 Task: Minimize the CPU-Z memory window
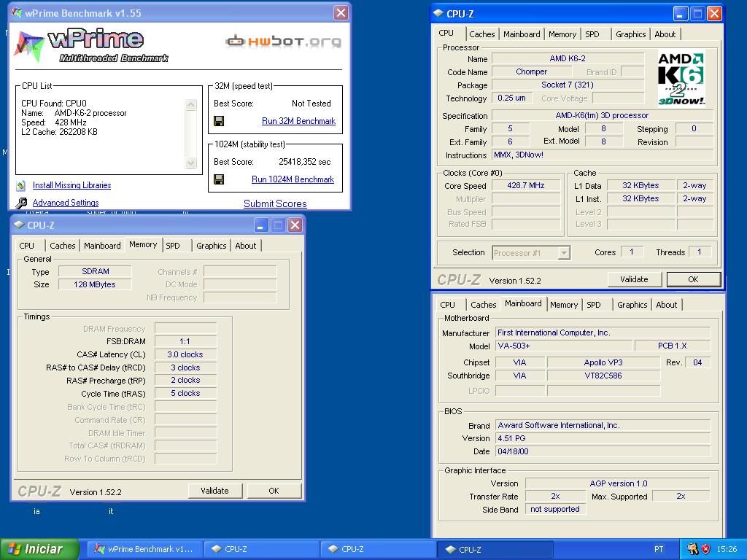pyautogui.click(x=260, y=225)
